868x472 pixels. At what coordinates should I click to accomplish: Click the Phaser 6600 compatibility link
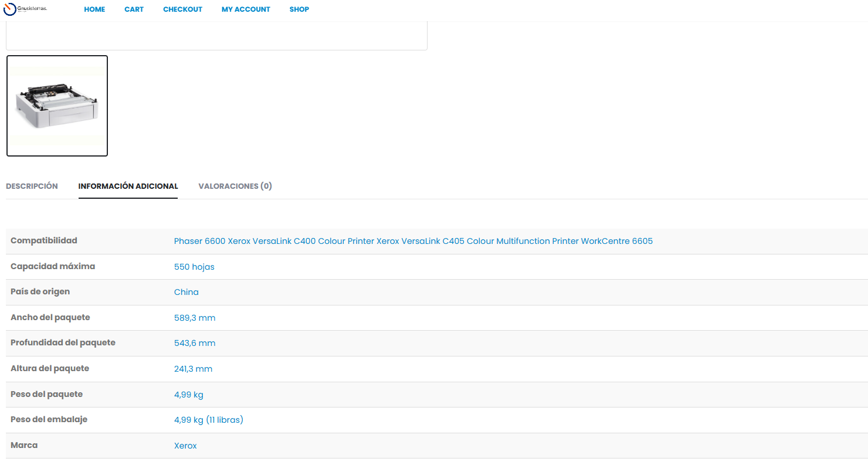pyautogui.click(x=199, y=242)
